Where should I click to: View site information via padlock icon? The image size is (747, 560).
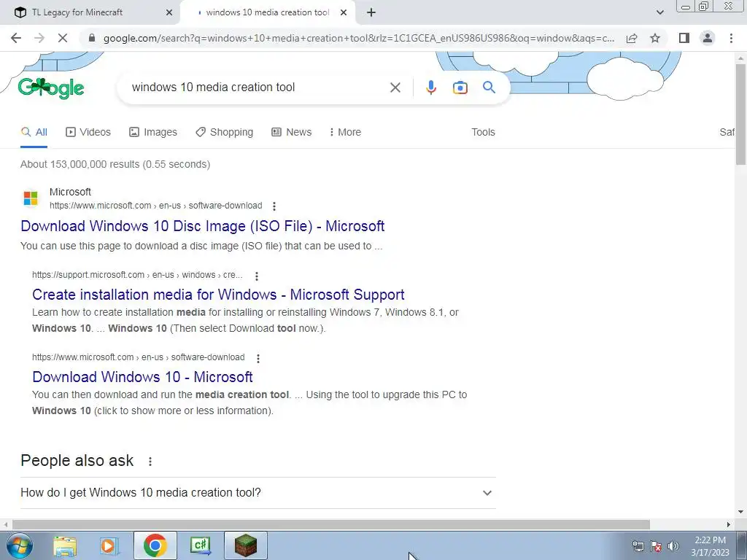[x=93, y=38]
